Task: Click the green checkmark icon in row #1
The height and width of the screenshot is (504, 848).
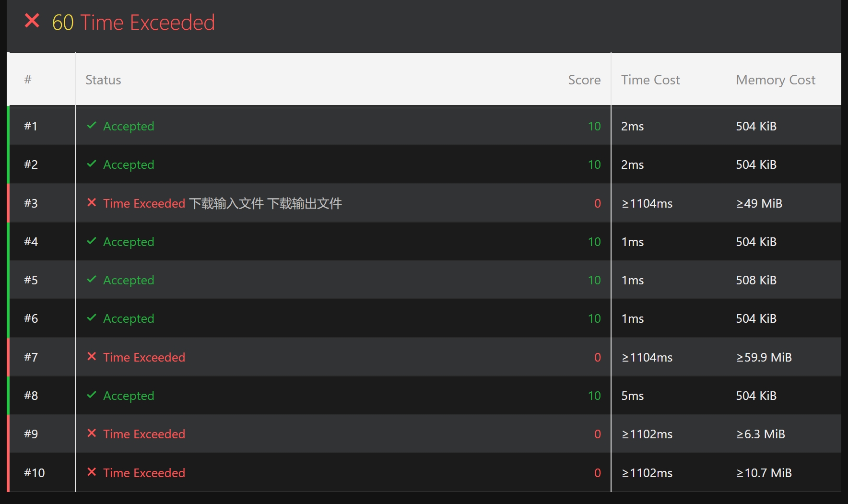Action: pyautogui.click(x=92, y=126)
